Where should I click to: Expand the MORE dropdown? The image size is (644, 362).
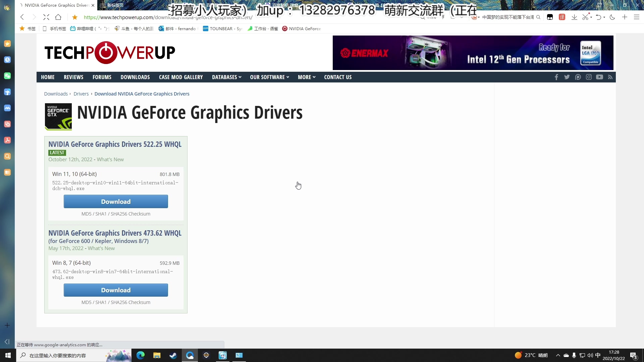[306, 77]
